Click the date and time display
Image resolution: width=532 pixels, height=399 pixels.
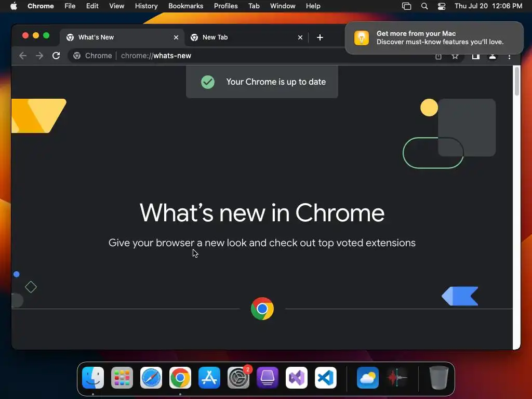pyautogui.click(x=488, y=6)
